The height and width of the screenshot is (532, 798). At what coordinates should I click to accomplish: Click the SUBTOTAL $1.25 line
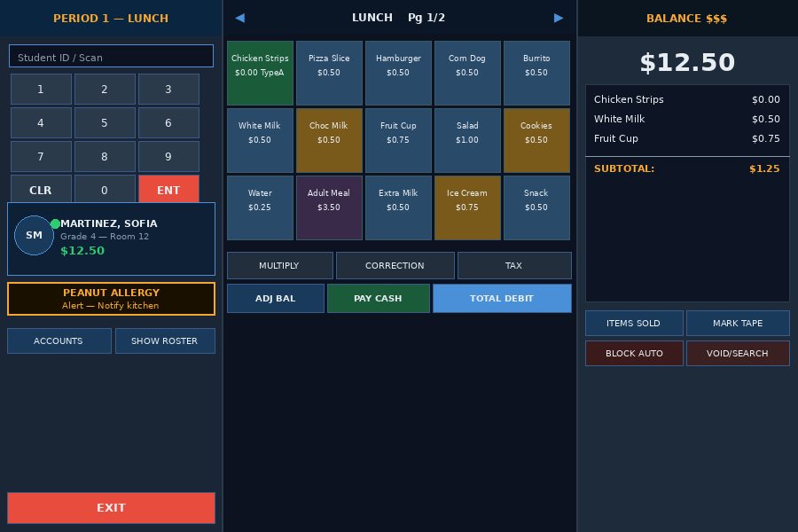(x=687, y=168)
